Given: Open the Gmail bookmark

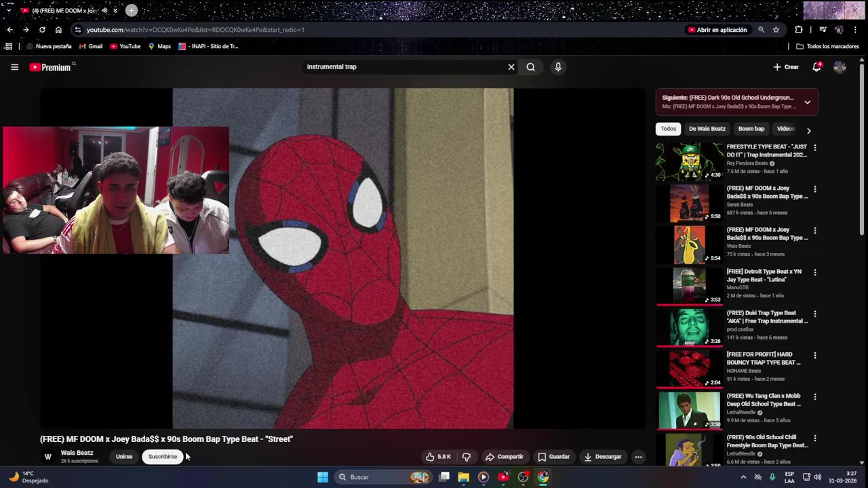Looking at the screenshot, I should (91, 46).
